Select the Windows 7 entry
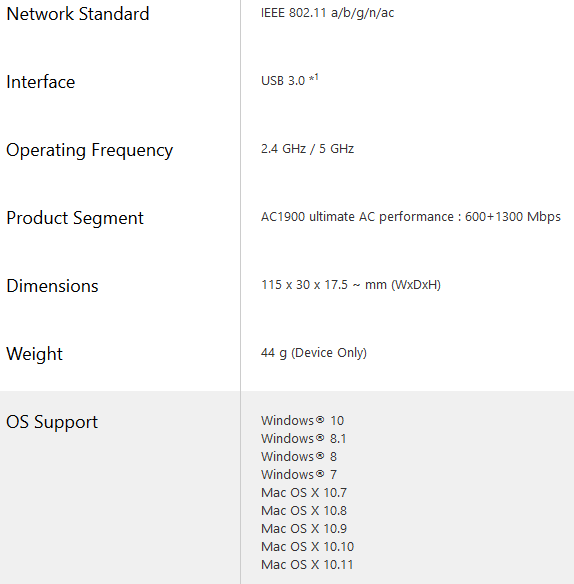The width and height of the screenshot is (574, 584). tap(299, 474)
